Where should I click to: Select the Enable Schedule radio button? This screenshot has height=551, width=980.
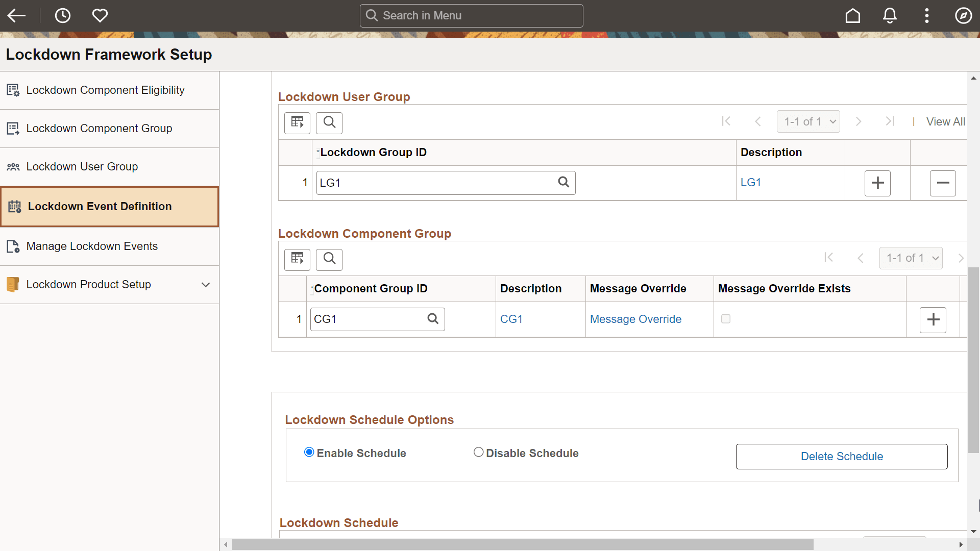click(309, 453)
